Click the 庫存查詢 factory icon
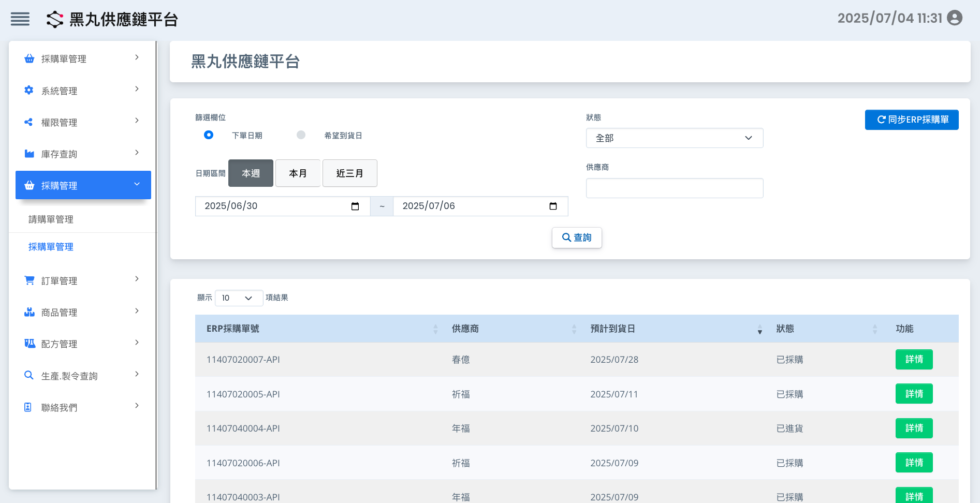Screen dimensions: 980x503 pyautogui.click(x=29, y=154)
